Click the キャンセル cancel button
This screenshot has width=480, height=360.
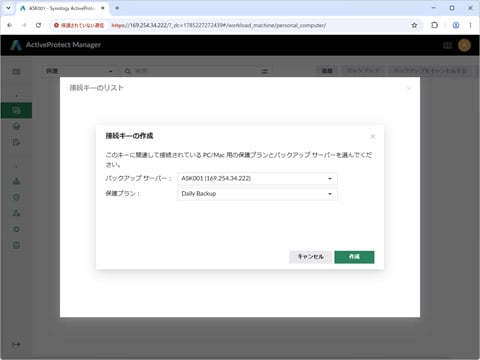[310, 257]
